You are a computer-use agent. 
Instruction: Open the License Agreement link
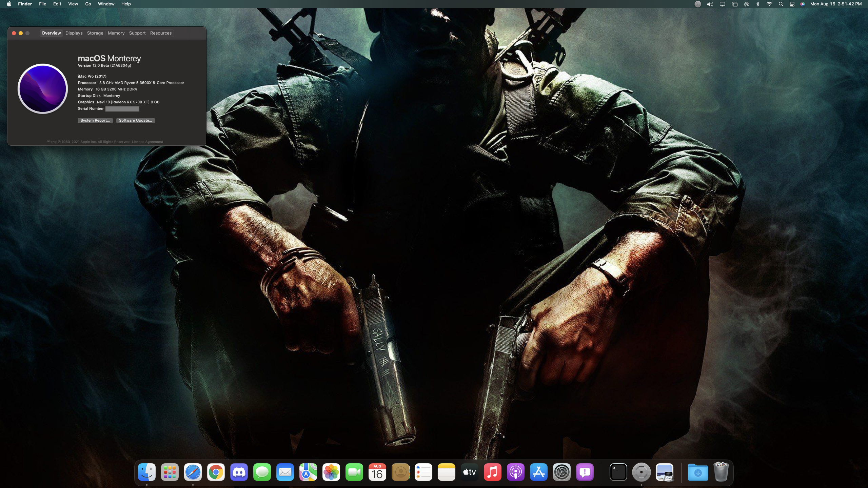pyautogui.click(x=147, y=142)
